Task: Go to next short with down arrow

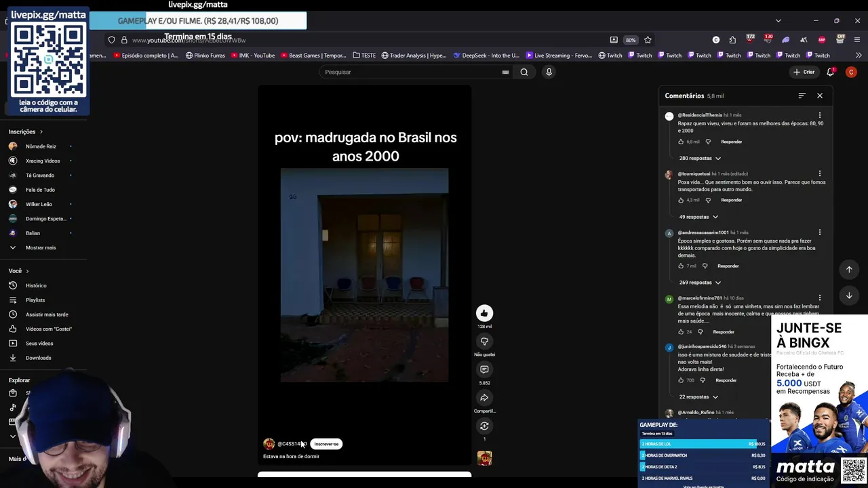Action: tap(849, 296)
